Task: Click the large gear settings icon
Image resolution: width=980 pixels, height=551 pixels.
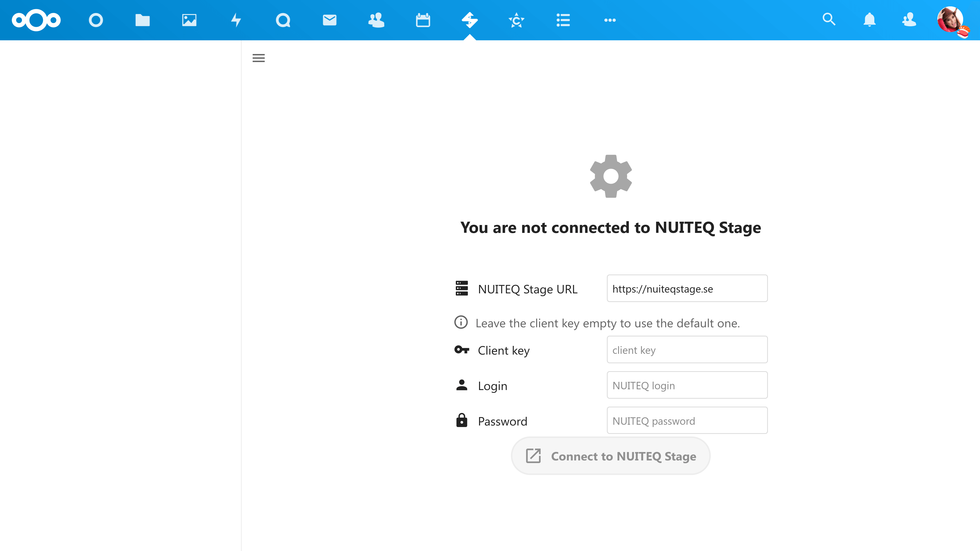Action: click(x=611, y=177)
